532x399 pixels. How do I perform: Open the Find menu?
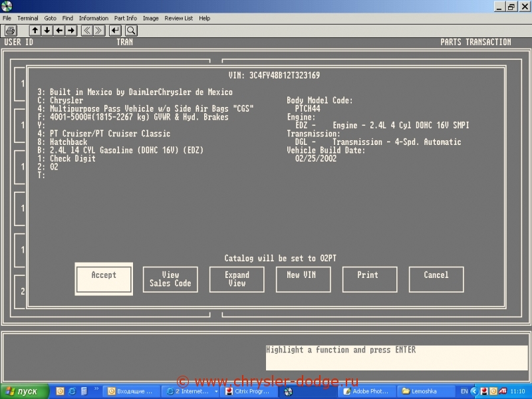tap(68, 19)
